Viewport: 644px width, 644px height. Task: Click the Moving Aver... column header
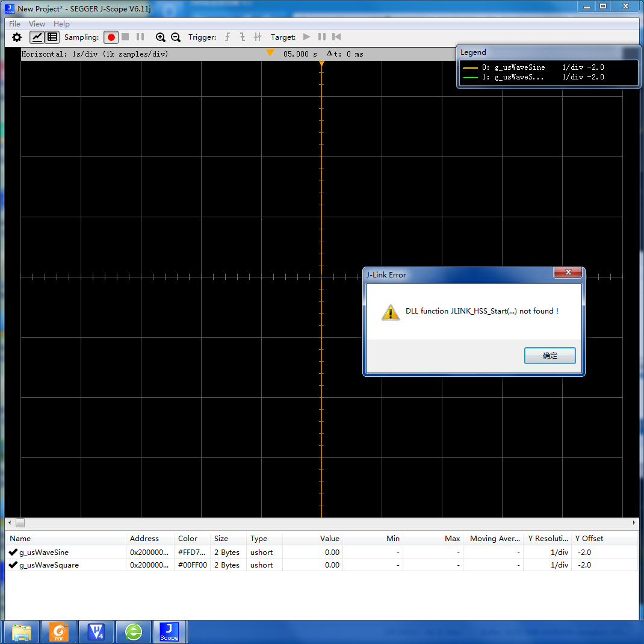point(493,539)
